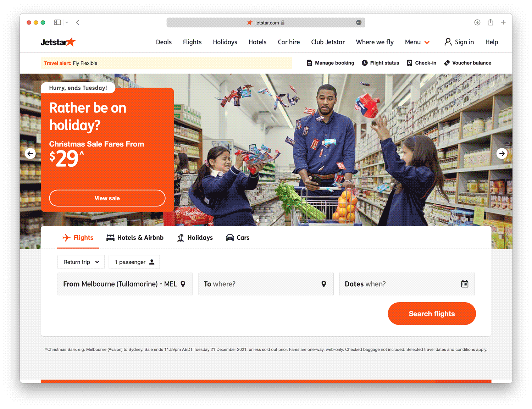532x409 pixels.
Task: Click the Jetstar logo
Action: [58, 42]
